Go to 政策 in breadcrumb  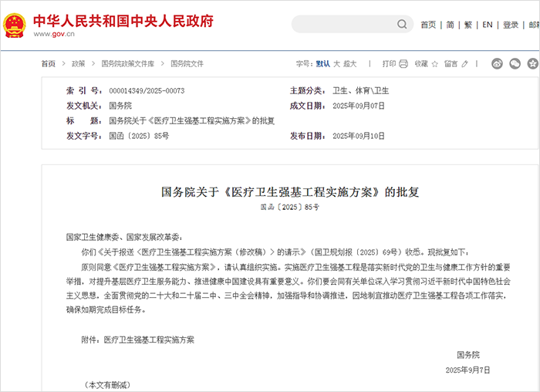[78, 64]
